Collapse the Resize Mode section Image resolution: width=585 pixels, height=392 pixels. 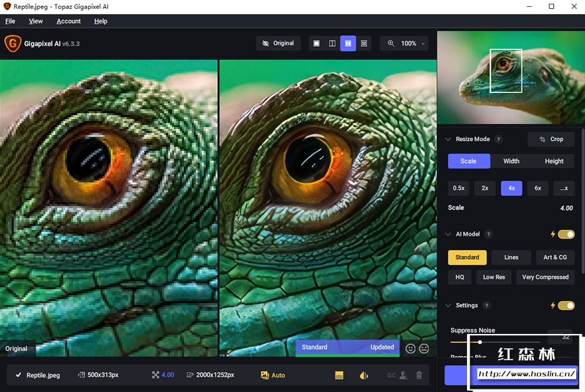point(448,139)
